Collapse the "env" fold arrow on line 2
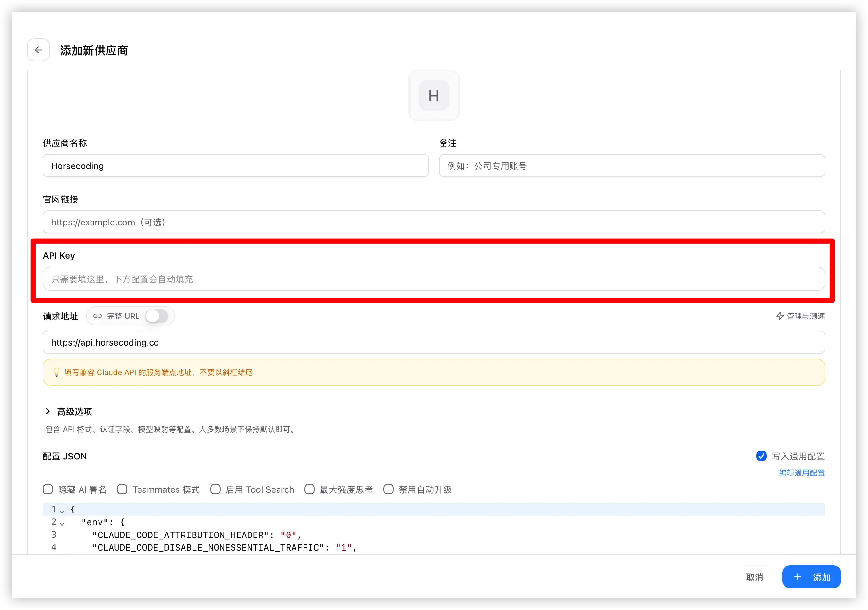 pos(62,524)
